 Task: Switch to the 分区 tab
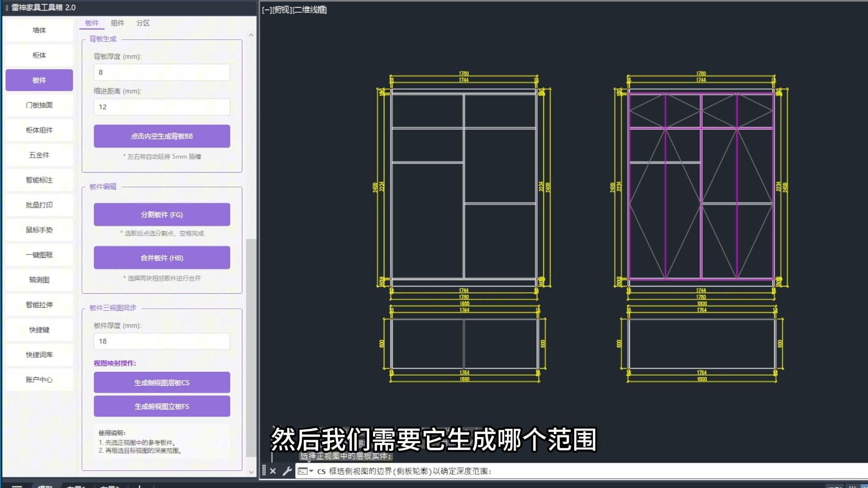click(143, 23)
